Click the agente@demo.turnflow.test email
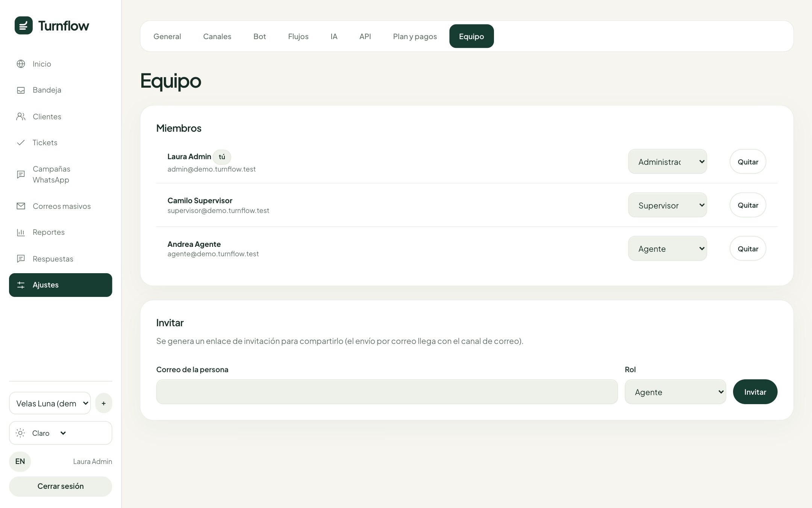Screen dimensions: 812x508 click(x=213, y=254)
